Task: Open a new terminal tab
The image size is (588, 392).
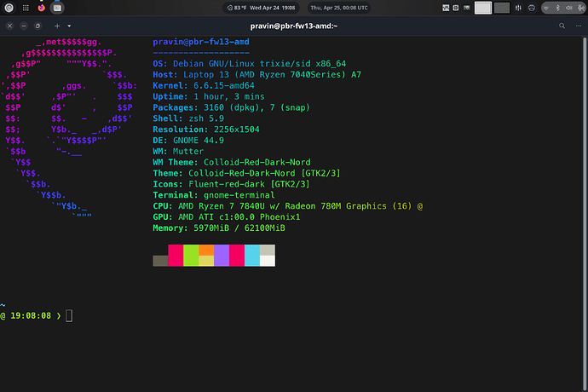Action: point(56,26)
